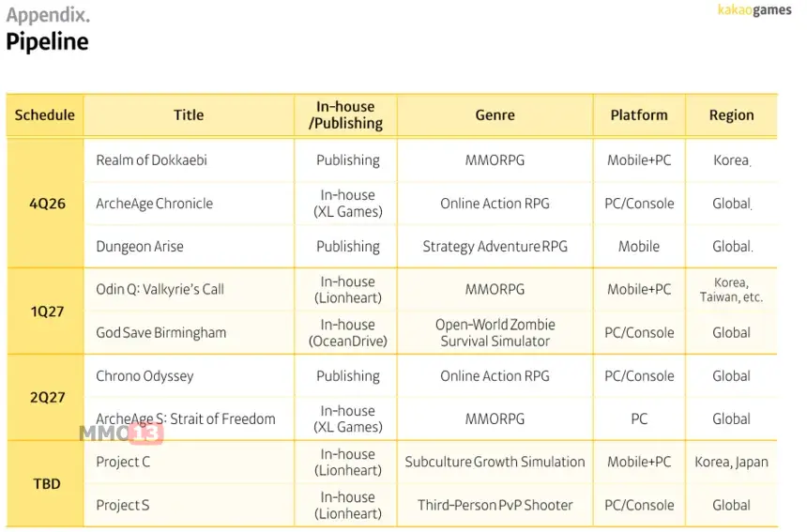Click the 'Odin Q: Valkyrie's Call' title
The width and height of the screenshot is (807, 532).
(x=160, y=289)
